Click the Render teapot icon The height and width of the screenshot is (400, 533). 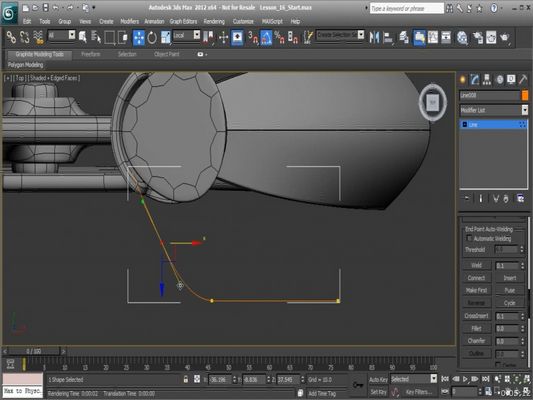tap(505, 37)
